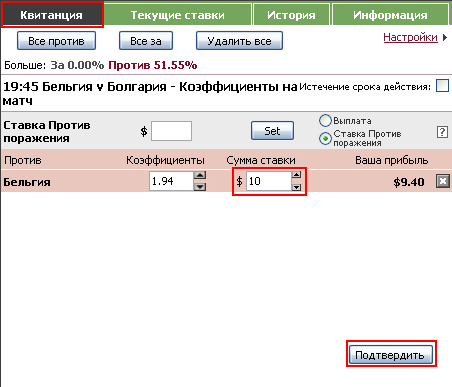Switch to the Текущие ставки tab

click(178, 15)
